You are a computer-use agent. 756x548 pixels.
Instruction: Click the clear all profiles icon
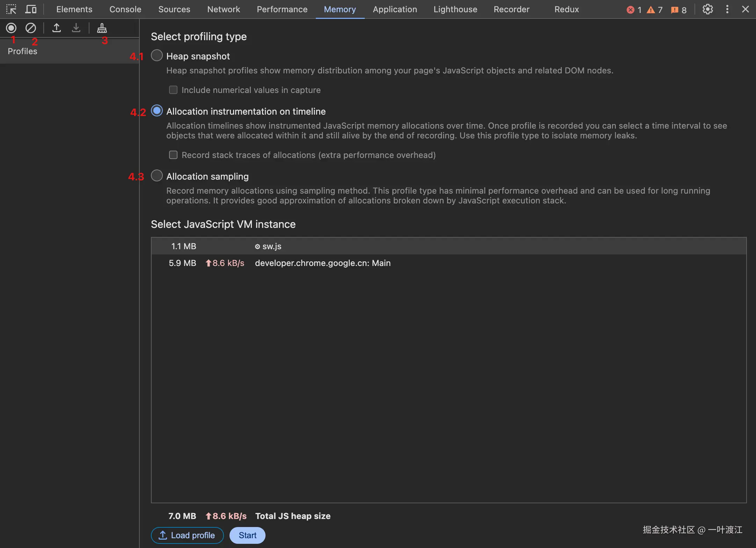tap(31, 28)
